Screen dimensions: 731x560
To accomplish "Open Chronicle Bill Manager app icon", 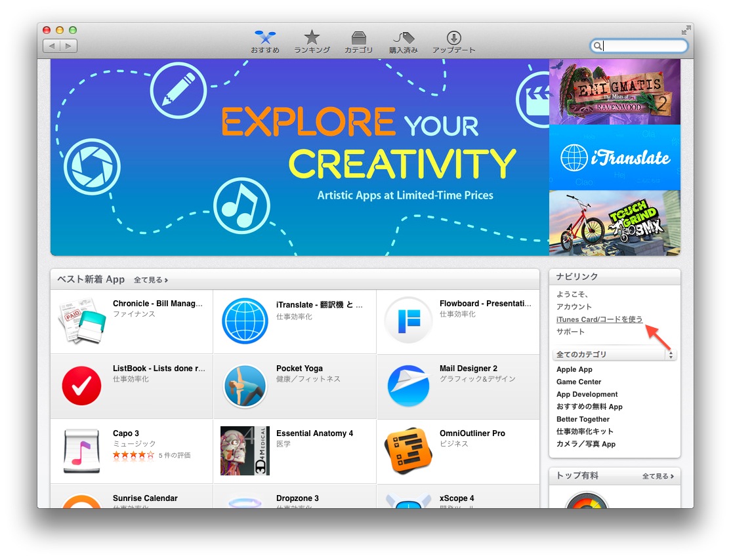I will [x=81, y=321].
